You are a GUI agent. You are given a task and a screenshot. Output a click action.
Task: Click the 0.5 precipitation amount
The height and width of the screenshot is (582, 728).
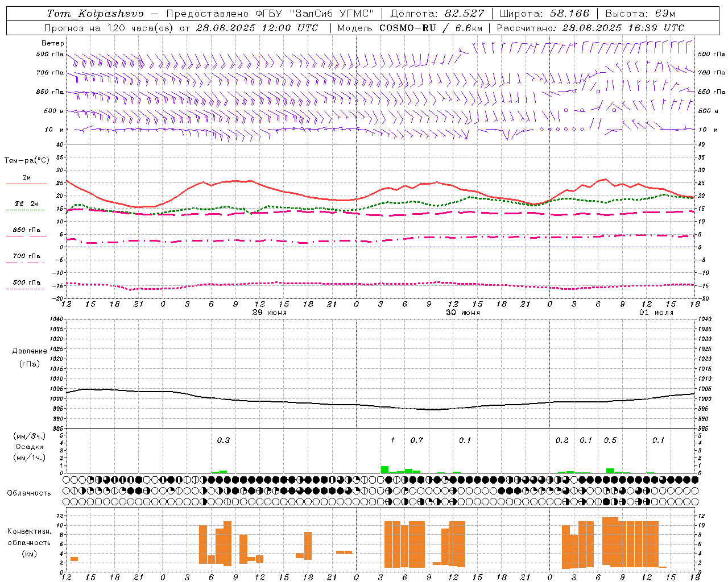tap(610, 440)
